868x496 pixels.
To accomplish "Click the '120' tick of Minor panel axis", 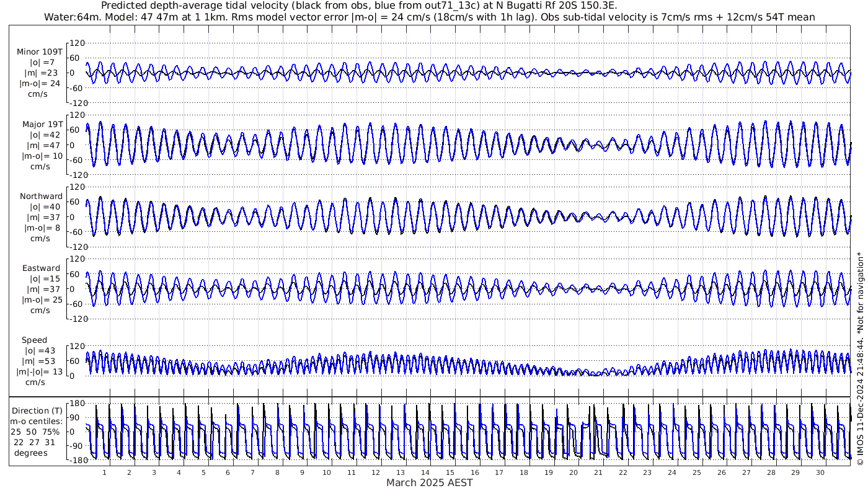I will click(77, 43).
